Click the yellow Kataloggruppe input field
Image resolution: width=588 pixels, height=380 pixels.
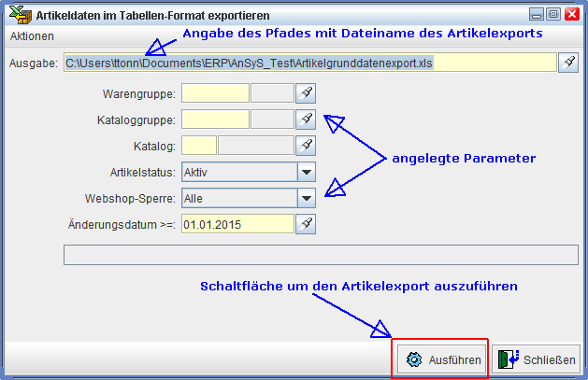215,119
